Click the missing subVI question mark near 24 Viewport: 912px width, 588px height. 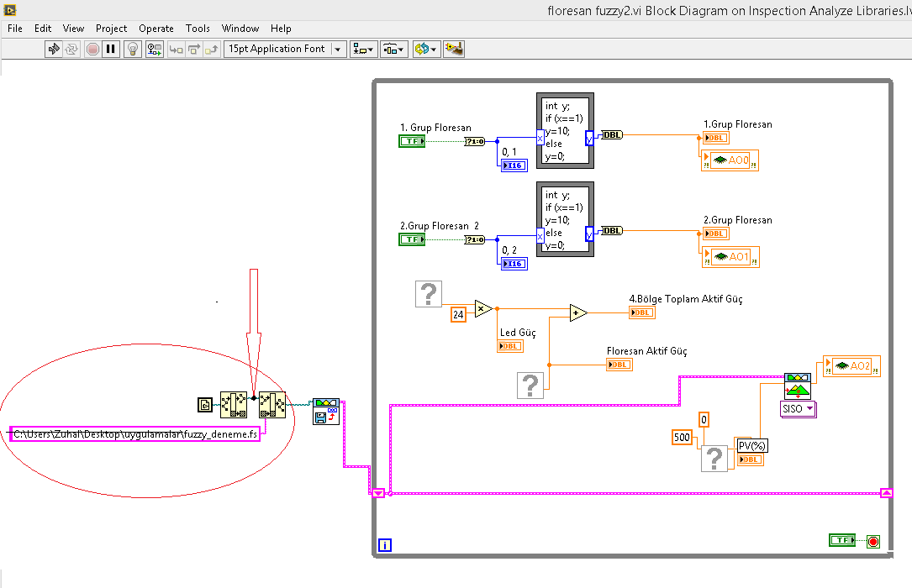click(x=429, y=294)
